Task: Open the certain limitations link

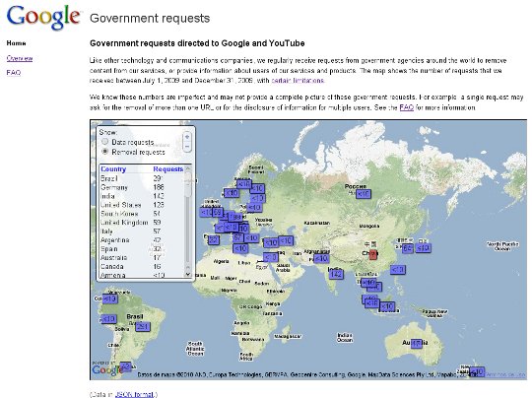Action: pyautogui.click(x=298, y=81)
